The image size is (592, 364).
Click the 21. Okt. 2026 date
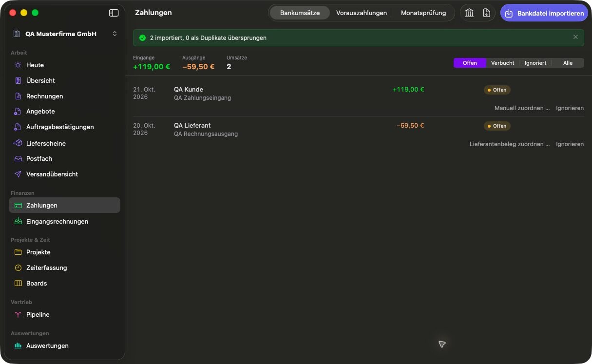144,93
